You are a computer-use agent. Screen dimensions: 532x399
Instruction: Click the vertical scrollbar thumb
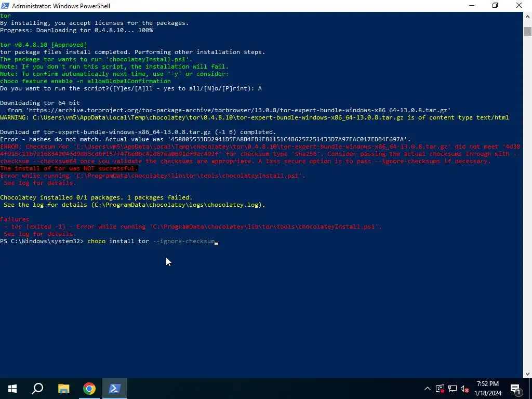tap(528, 31)
